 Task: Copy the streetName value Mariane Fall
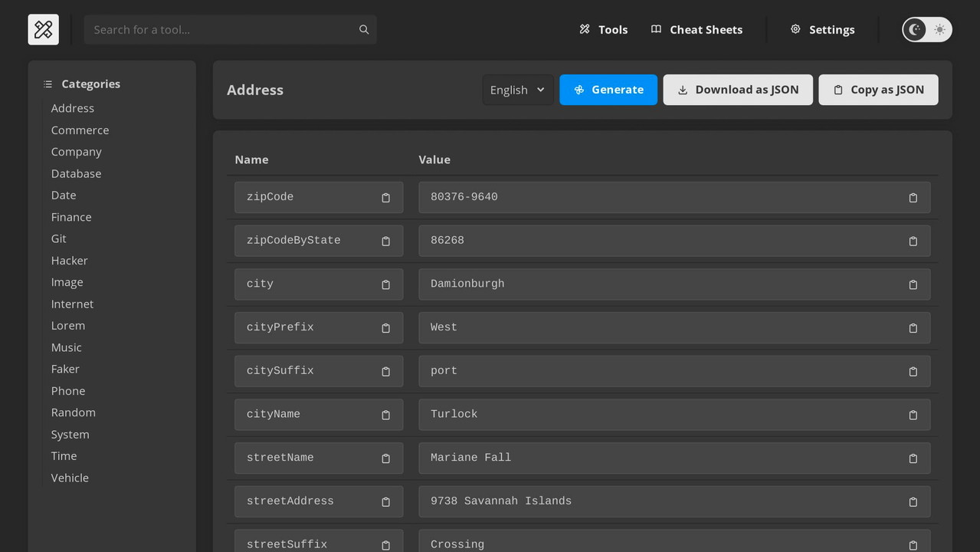913,458
